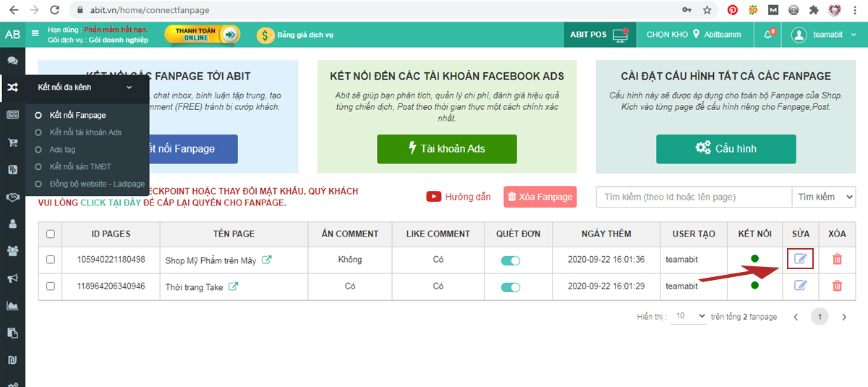Focus the fanpage search input field
The width and height of the screenshot is (868, 387).
point(694,197)
